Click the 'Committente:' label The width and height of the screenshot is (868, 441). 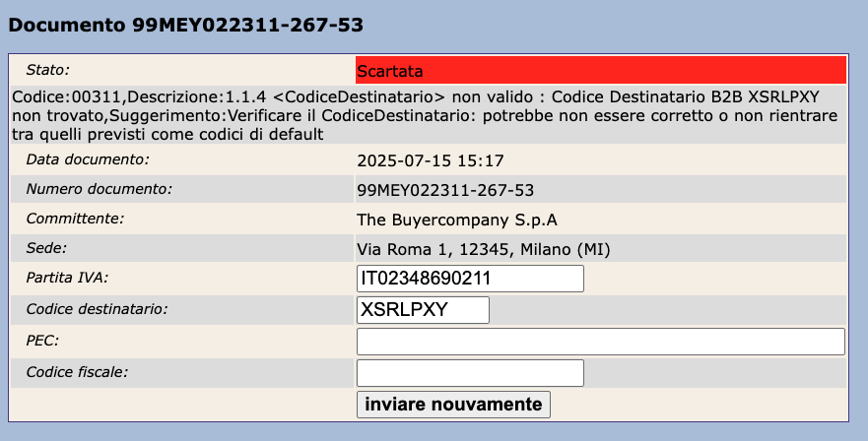(x=75, y=219)
